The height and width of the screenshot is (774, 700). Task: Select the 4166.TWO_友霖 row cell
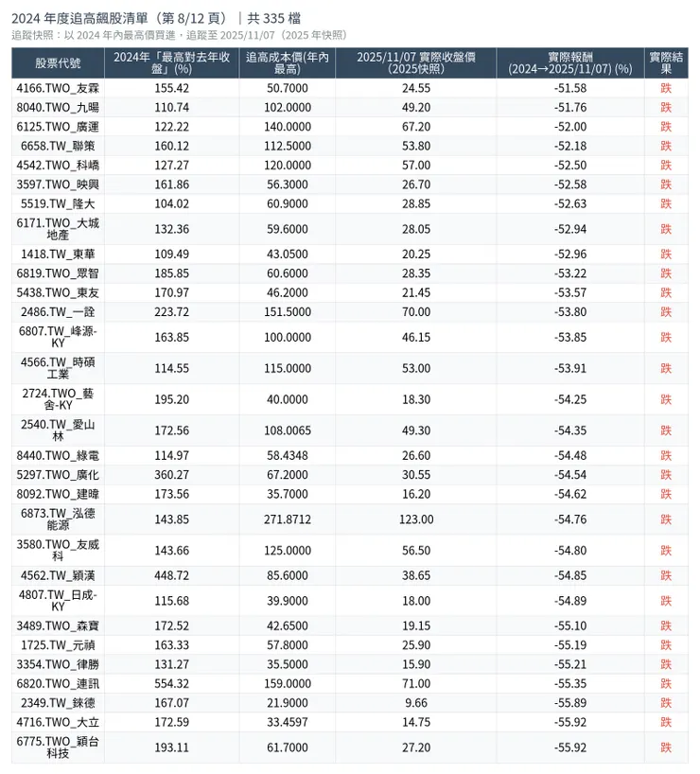pos(58,88)
